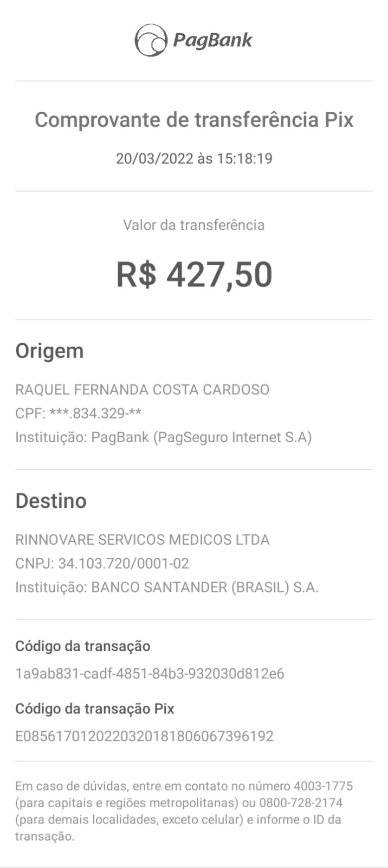Image resolution: width=388 pixels, height=868 pixels.
Task: Select the R$ 427,50 amount
Action: 194,275
